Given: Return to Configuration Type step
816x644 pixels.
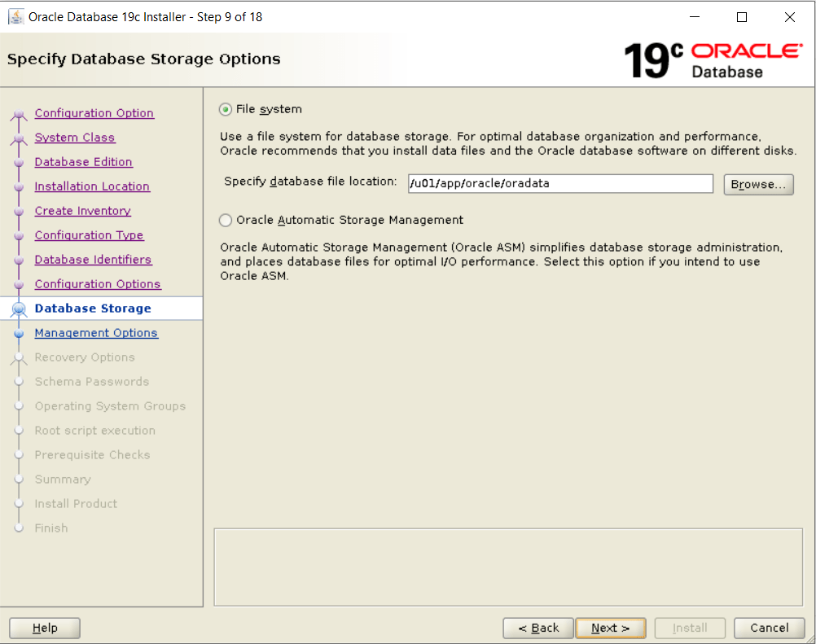Looking at the screenshot, I should (89, 235).
